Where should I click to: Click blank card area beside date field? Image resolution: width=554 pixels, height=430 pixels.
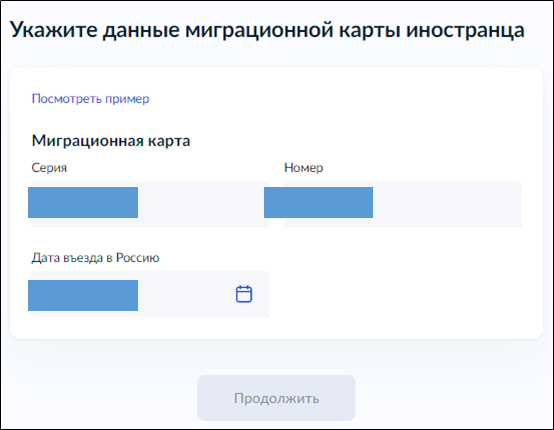point(403,294)
